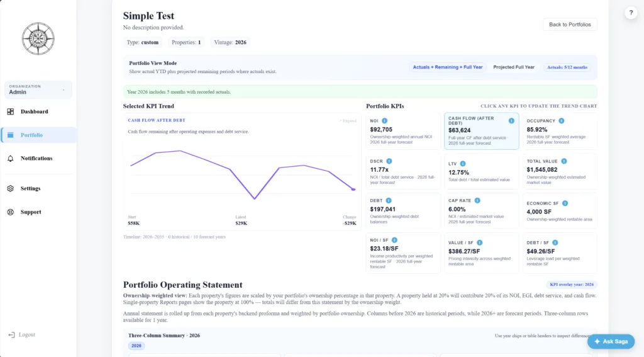Select the Debt $197,041 KPI card
Viewport: 644px width, 357px height.
pos(403,211)
